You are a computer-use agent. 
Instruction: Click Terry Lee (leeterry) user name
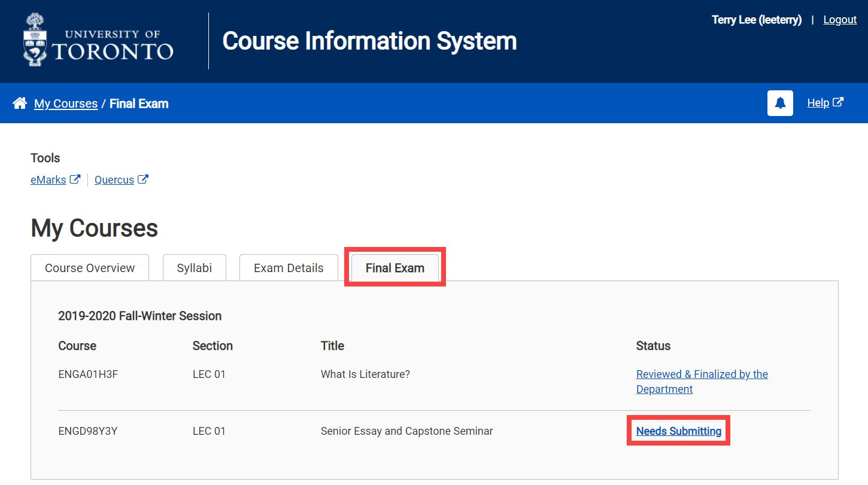757,20
